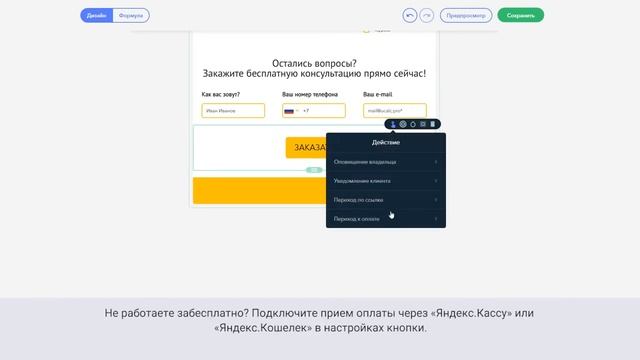Open the Russian flag country selector
This screenshot has width=640, height=360.
[291, 111]
